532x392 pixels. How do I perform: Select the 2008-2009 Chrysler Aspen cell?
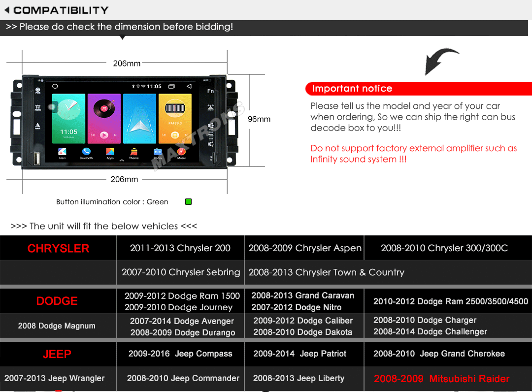click(305, 248)
